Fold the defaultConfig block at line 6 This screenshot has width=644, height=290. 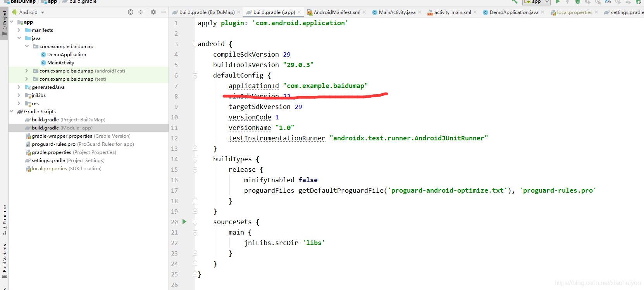tap(195, 76)
